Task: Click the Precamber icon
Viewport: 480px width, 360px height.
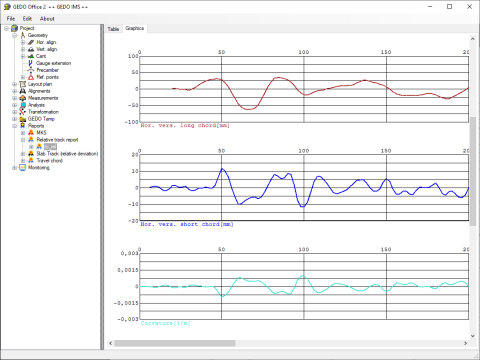Action: 31,70
